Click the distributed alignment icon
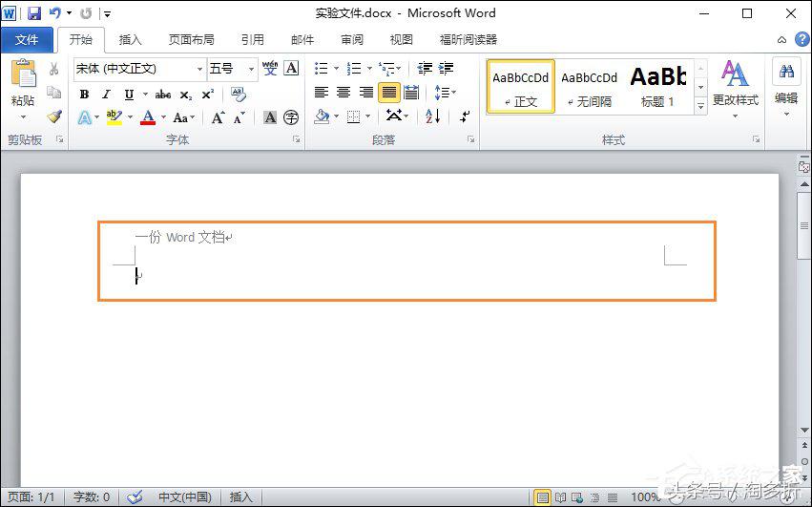Image resolution: width=812 pixels, height=507 pixels. tap(411, 93)
